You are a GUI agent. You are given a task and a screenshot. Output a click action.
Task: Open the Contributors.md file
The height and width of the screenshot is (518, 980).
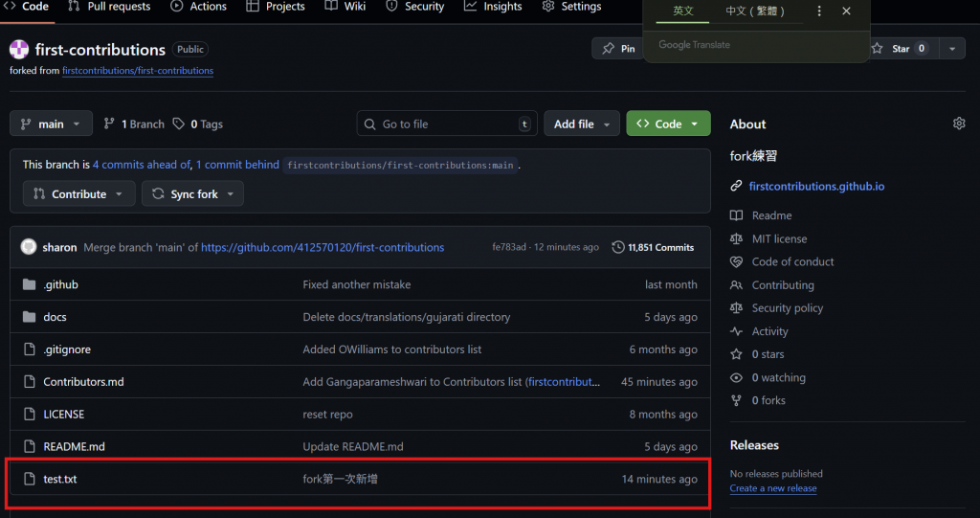coord(83,382)
